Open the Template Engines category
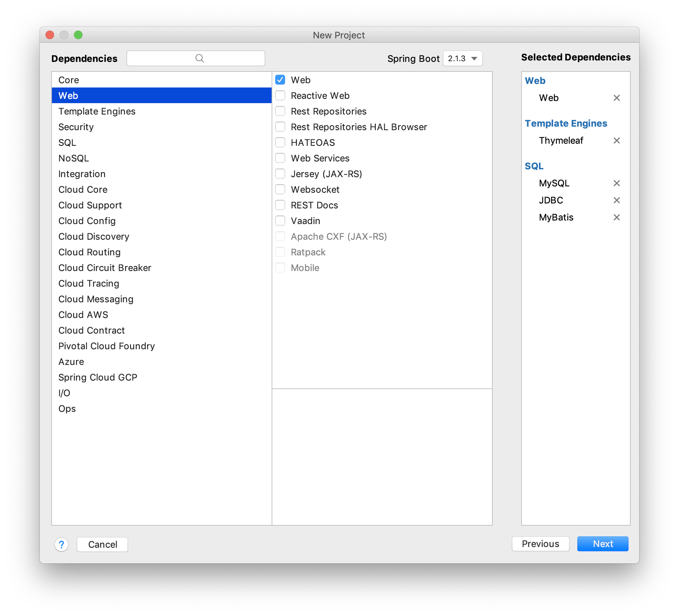The image size is (679, 616). pos(162,111)
